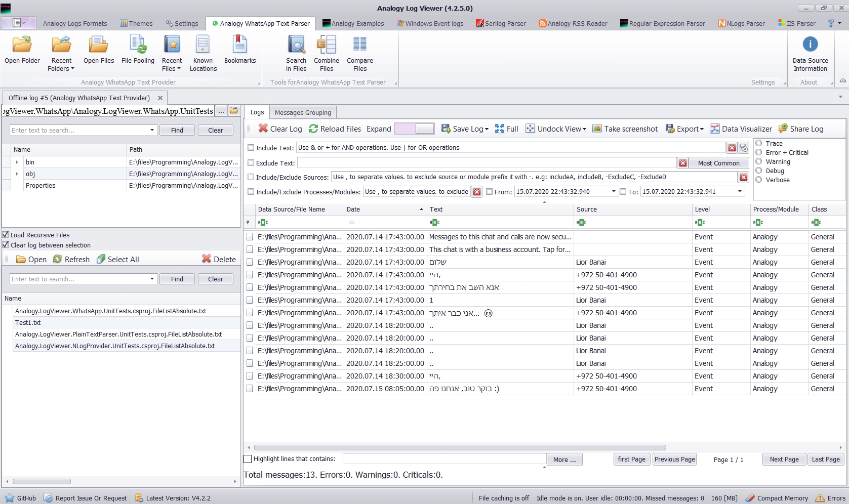Open Known Locations
849x504 pixels.
(x=203, y=54)
